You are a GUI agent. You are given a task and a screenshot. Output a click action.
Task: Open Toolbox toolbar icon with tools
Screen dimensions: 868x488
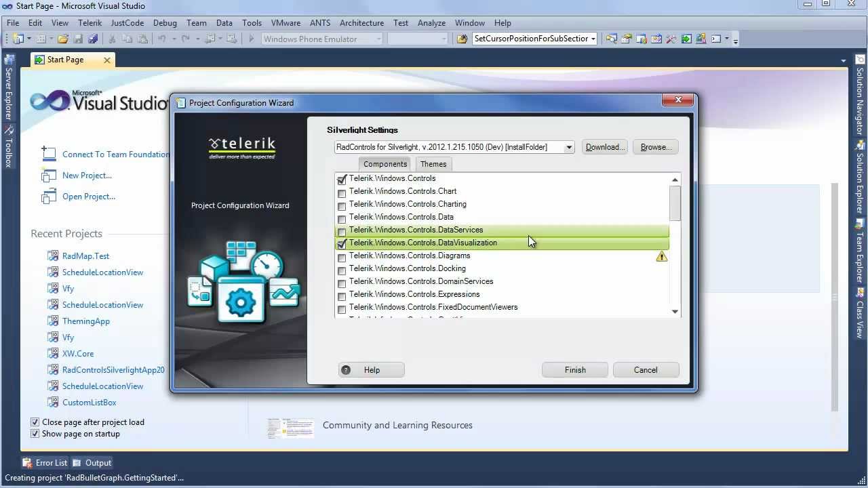(671, 39)
